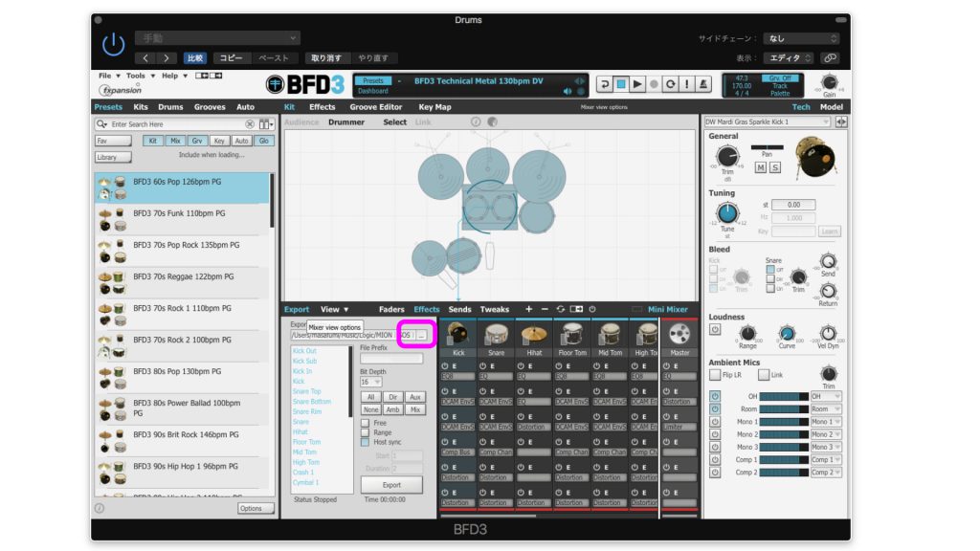Click the minus icon in mixer toolbar
The height and width of the screenshot is (551, 980).
coord(545,309)
